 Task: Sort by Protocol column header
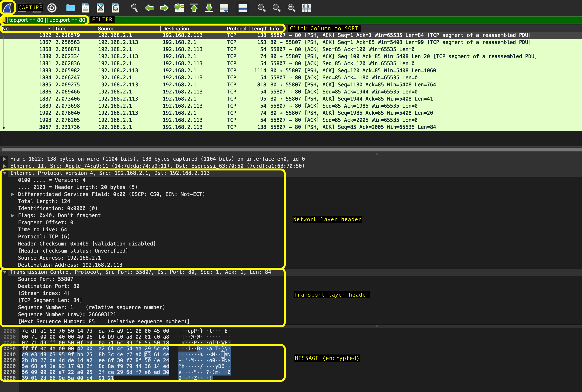click(236, 28)
